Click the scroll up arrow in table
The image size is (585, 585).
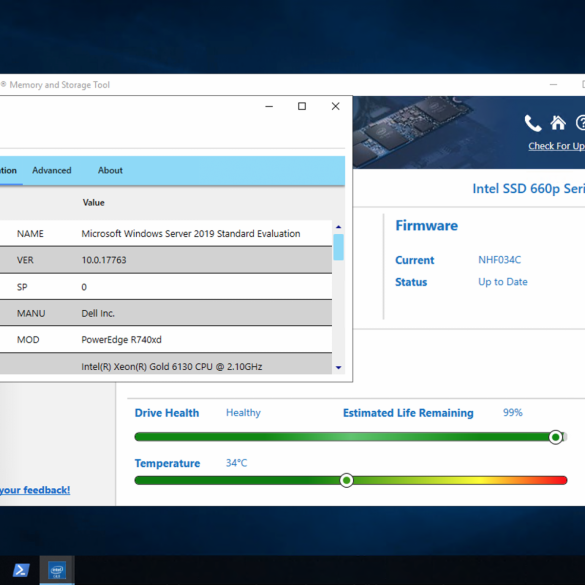click(338, 227)
